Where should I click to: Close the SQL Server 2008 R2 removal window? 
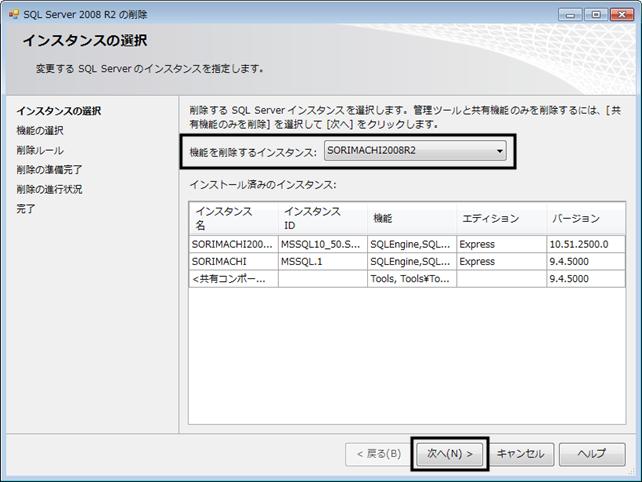point(622,15)
